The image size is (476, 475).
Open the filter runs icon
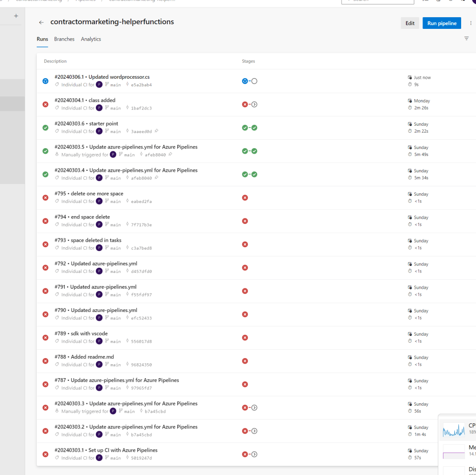tap(466, 39)
